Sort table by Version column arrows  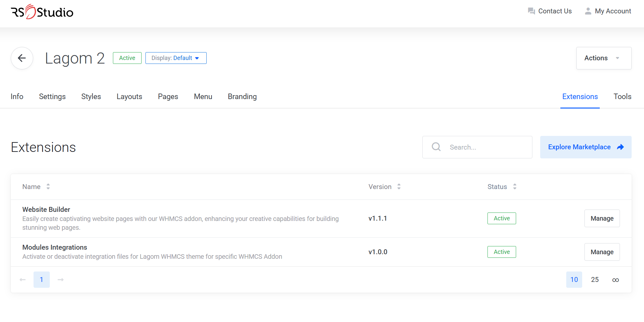click(399, 187)
